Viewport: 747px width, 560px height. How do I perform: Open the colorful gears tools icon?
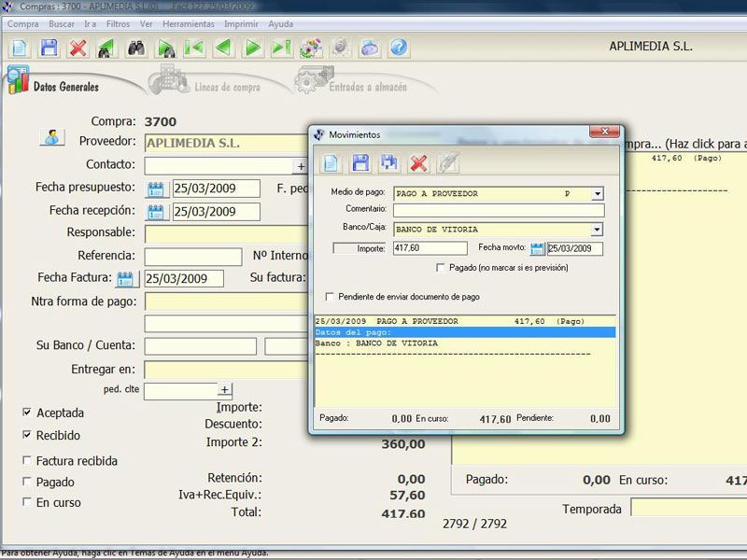coord(311,49)
